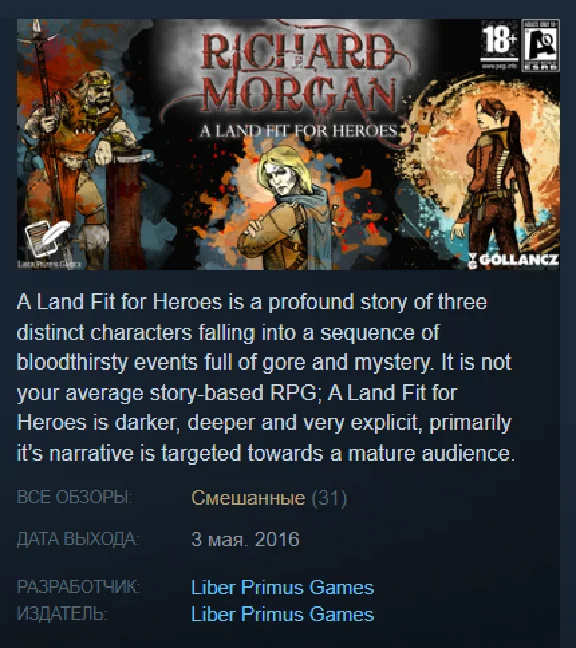Viewport: 576px width, 648px height.
Task: Click the ДАТА ВЫХОДА label
Action: pyautogui.click(x=78, y=539)
